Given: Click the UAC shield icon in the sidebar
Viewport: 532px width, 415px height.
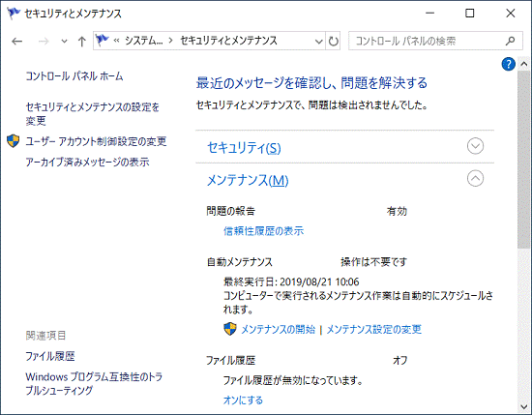Looking at the screenshot, I should 14,141.
